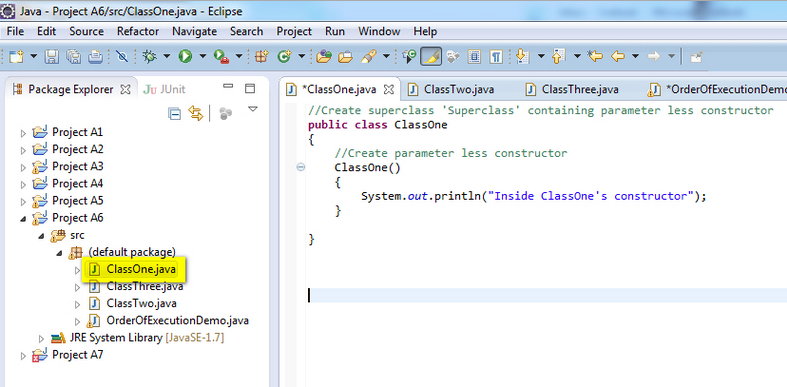Image resolution: width=787 pixels, height=387 pixels.
Task: Collapse the ClassOne() constructor fold marker
Action: (301, 168)
